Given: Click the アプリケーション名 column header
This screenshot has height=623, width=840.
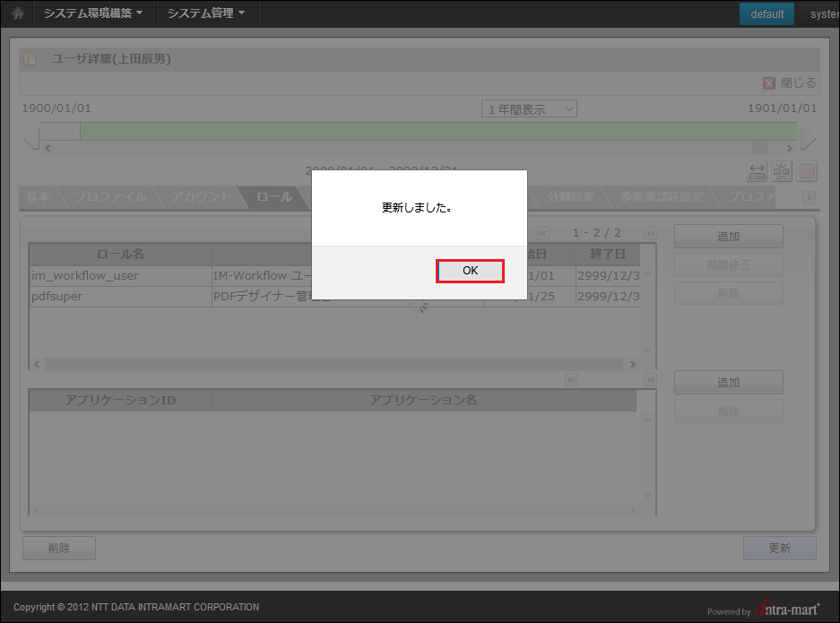Looking at the screenshot, I should click(x=424, y=400).
